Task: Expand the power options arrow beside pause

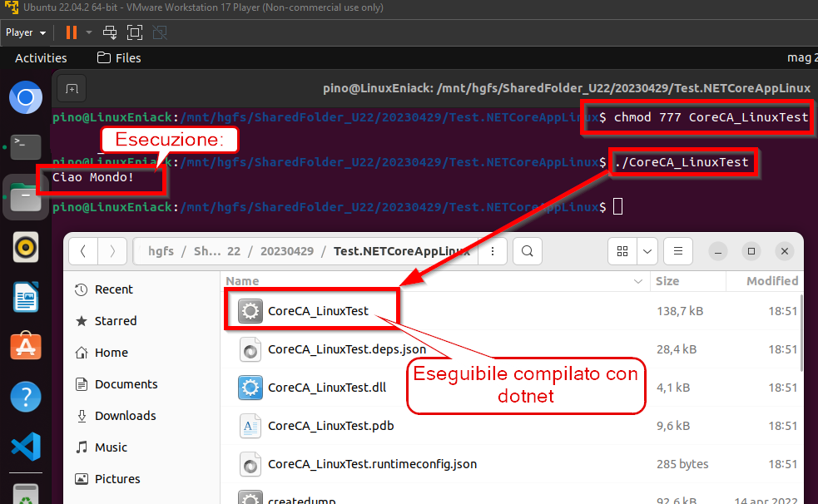Action: pos(89,32)
